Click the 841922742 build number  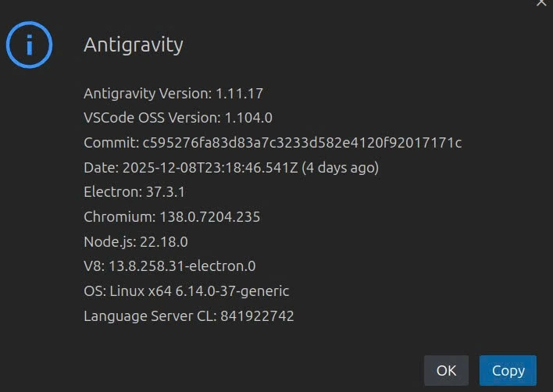coord(257,315)
